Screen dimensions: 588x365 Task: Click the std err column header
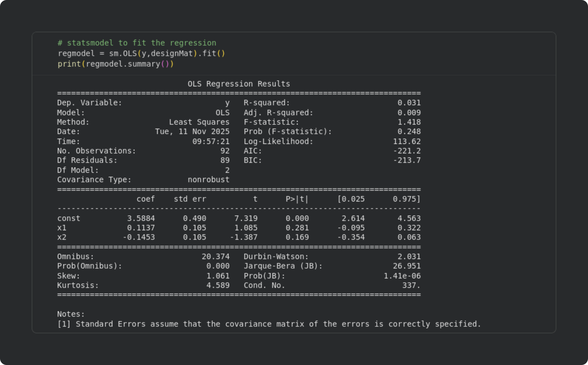tap(190, 199)
